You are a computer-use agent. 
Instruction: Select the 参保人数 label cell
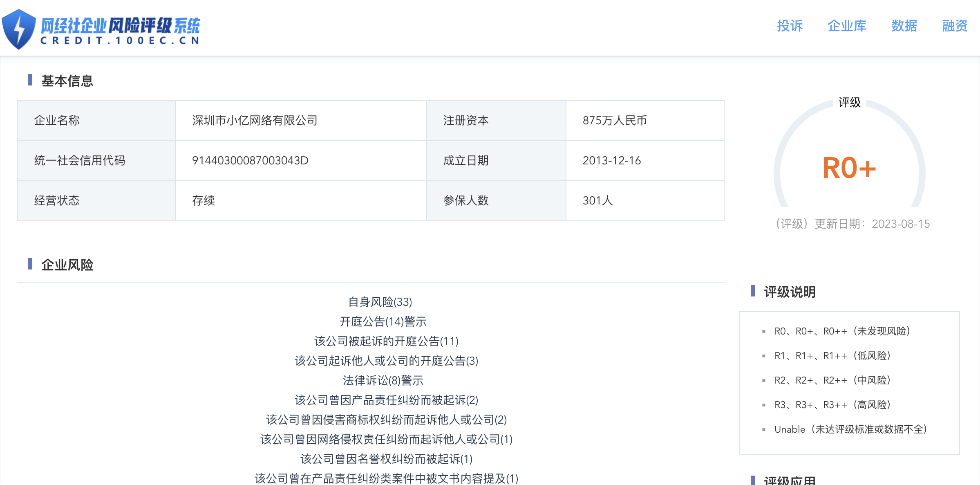[496, 201]
